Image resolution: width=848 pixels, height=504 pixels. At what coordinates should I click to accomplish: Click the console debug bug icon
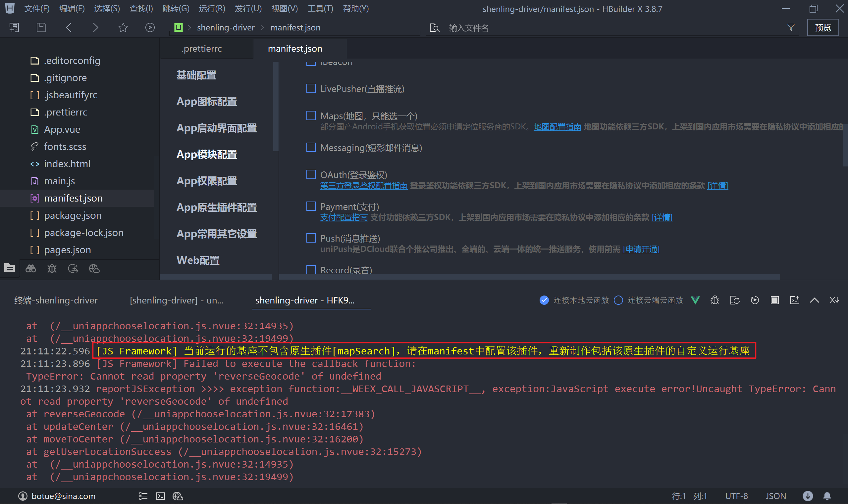[x=715, y=300]
